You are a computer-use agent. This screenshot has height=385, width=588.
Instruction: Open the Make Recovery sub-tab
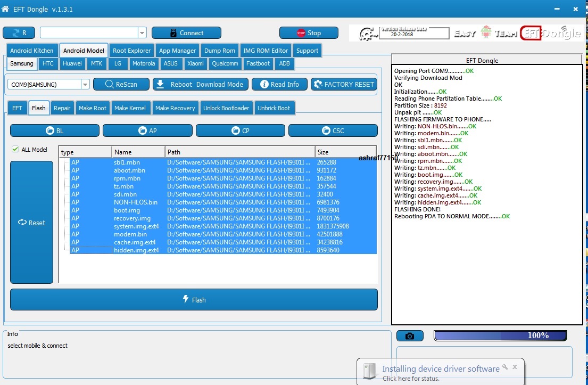click(x=175, y=108)
